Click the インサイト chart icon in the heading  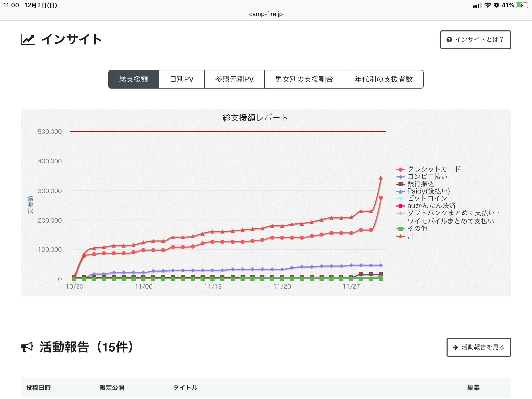[28, 39]
